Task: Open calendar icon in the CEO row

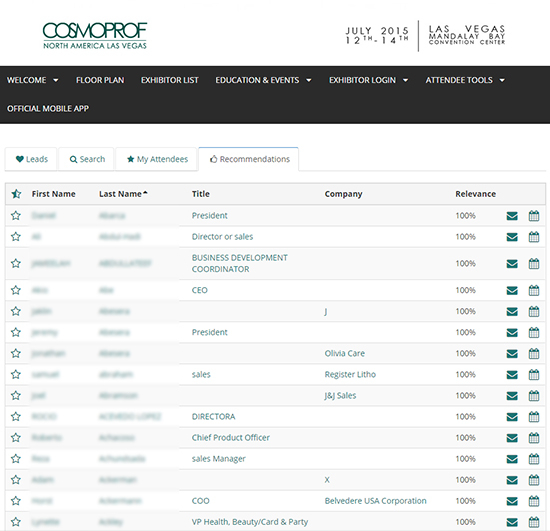Action: [x=534, y=290]
